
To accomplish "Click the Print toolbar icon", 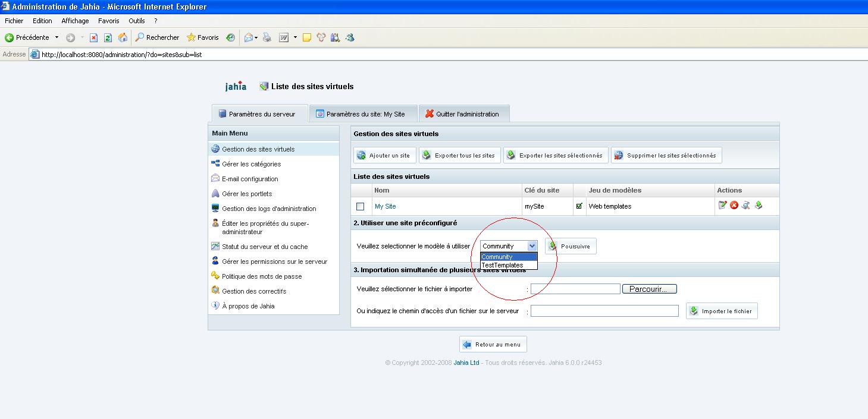I will [x=267, y=37].
